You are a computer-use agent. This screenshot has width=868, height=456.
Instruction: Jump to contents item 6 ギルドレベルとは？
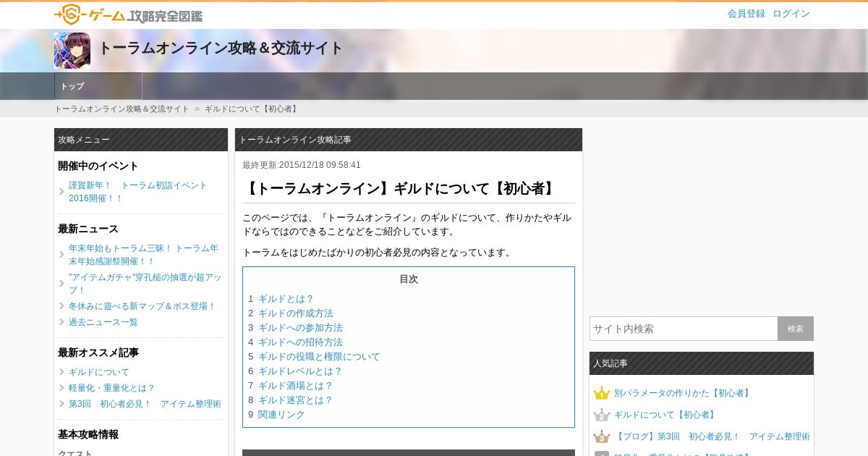300,371
